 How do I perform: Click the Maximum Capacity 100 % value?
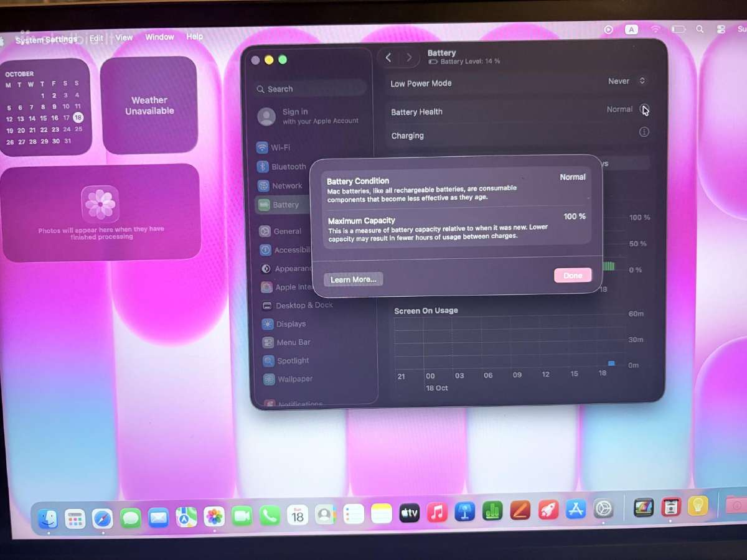click(575, 217)
